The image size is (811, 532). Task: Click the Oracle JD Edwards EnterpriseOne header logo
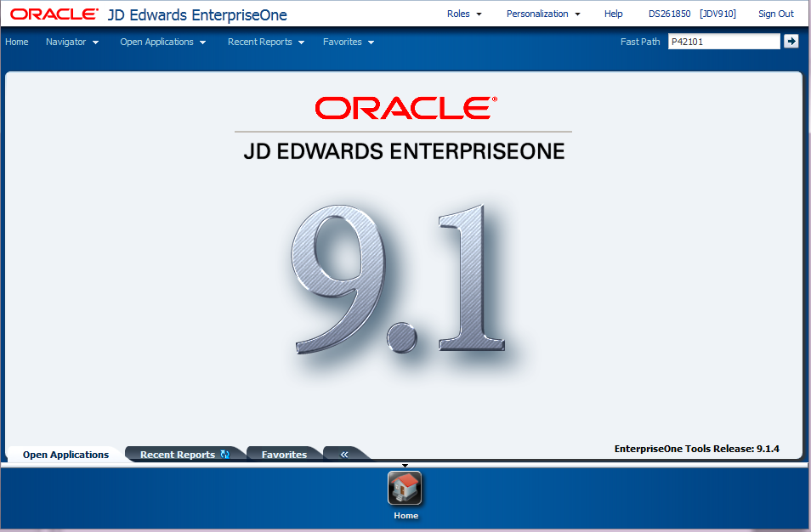[x=149, y=14]
